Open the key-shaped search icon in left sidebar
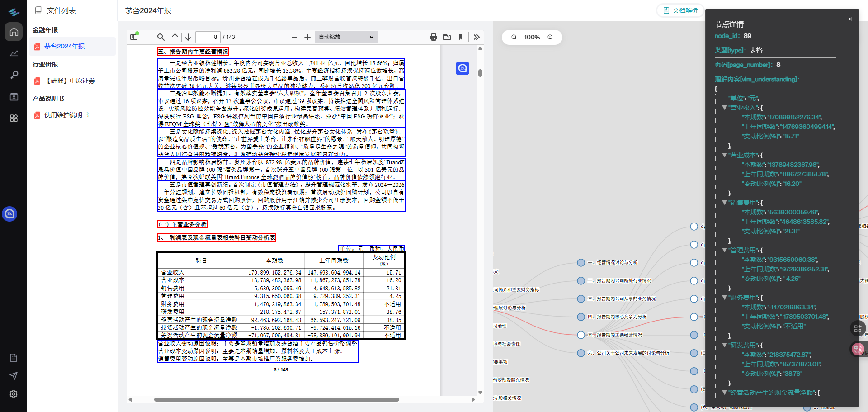 14,75
